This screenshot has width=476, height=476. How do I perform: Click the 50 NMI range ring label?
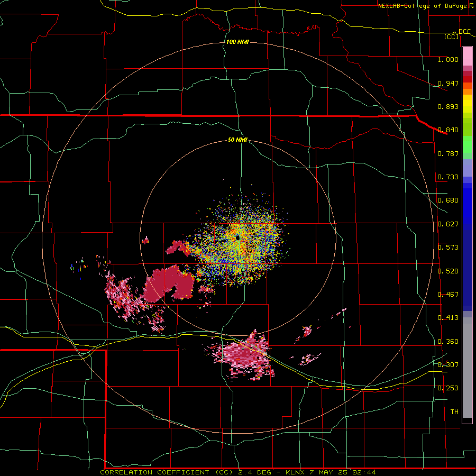click(x=237, y=140)
